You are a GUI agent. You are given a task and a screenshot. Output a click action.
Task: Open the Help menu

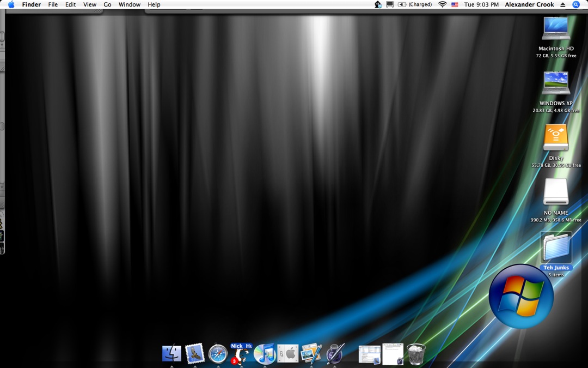click(x=154, y=4)
